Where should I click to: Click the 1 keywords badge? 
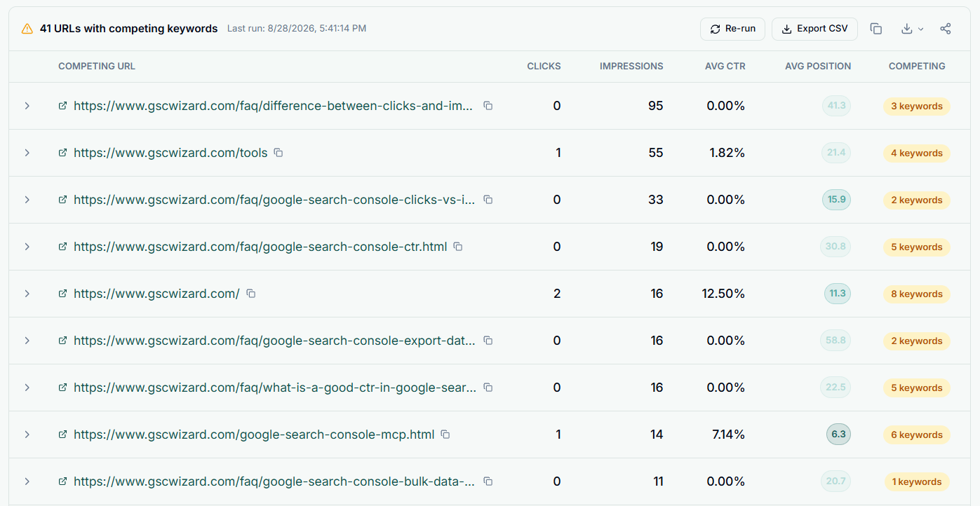917,481
